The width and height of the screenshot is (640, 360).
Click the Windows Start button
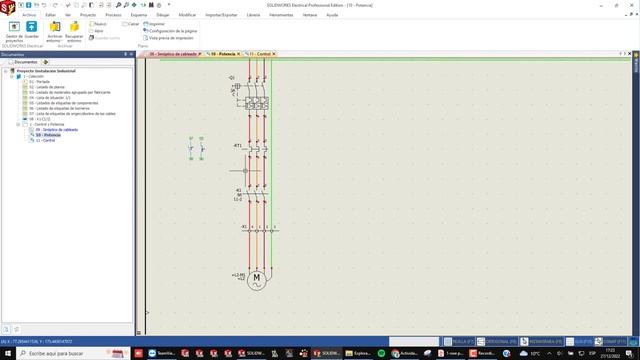pyautogui.click(x=8, y=353)
